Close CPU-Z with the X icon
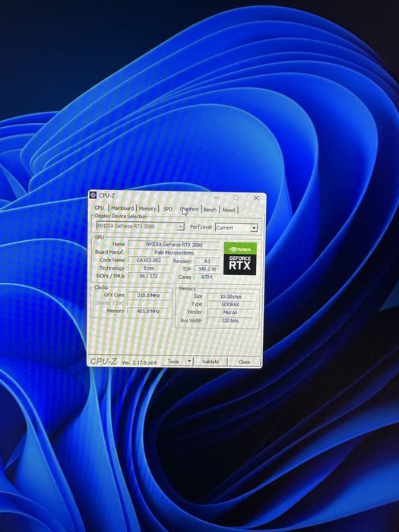The width and height of the screenshot is (399, 532). pos(256,198)
